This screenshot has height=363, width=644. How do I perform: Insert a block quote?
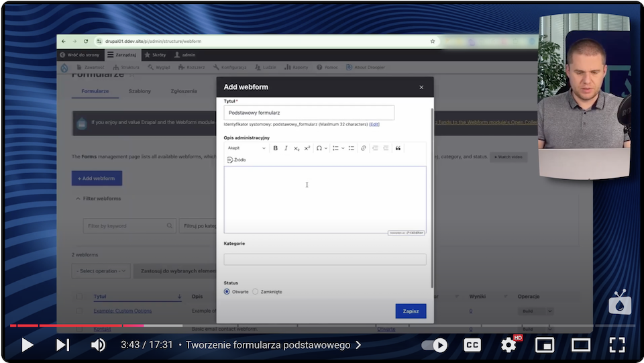pyautogui.click(x=398, y=148)
